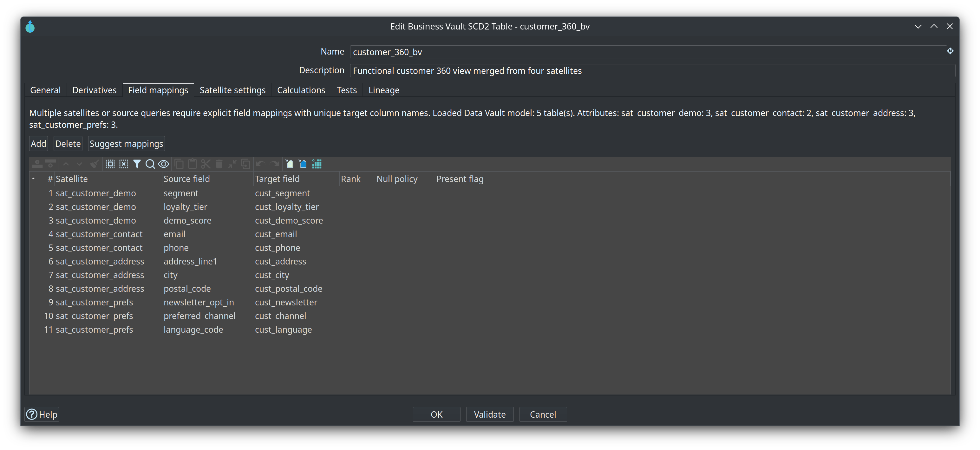Click the Delete button

click(68, 144)
